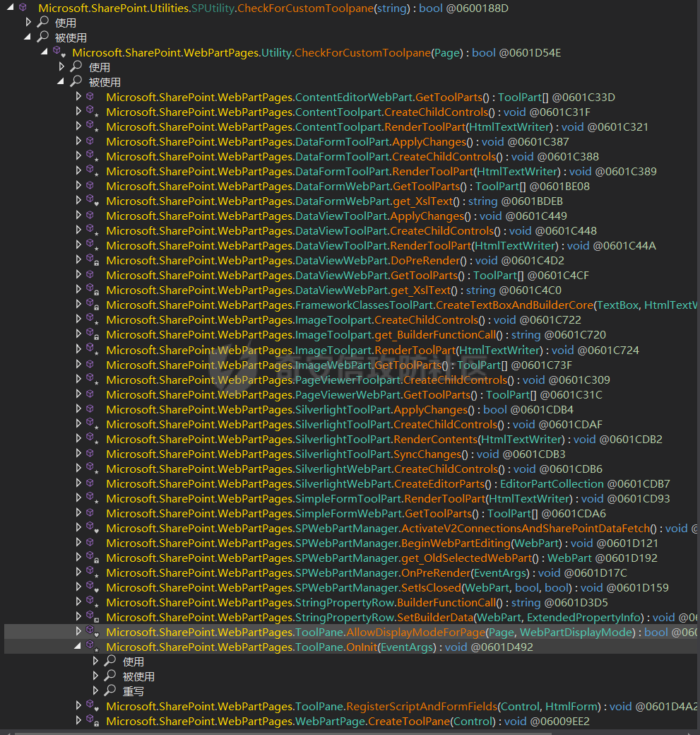700x735 pixels.
Task: Click the magnifier icon next to 重写
Action: tap(110, 690)
